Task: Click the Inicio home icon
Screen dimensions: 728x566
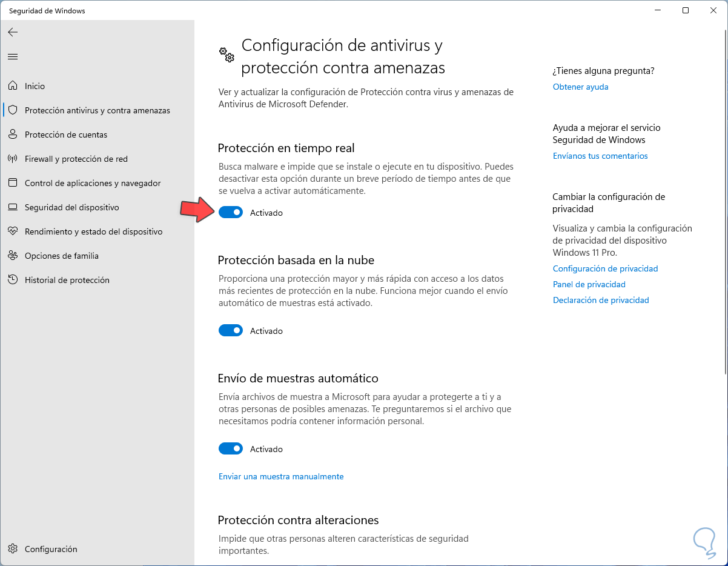Action: click(x=13, y=86)
